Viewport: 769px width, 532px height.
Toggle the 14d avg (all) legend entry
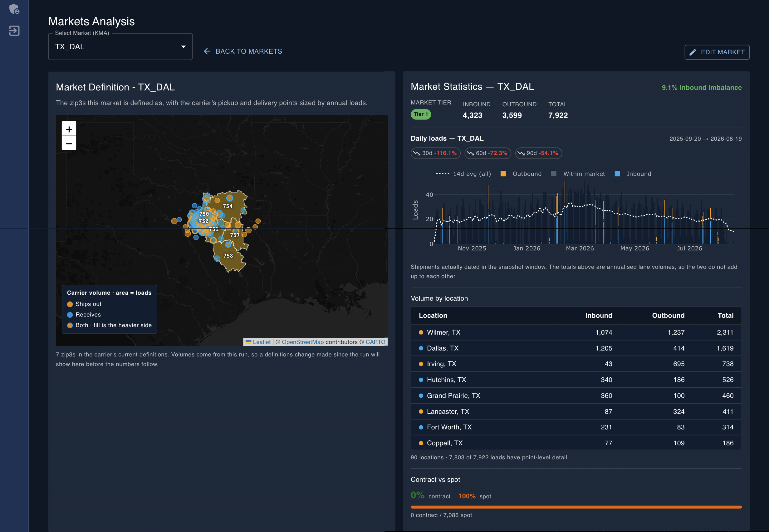click(463, 174)
